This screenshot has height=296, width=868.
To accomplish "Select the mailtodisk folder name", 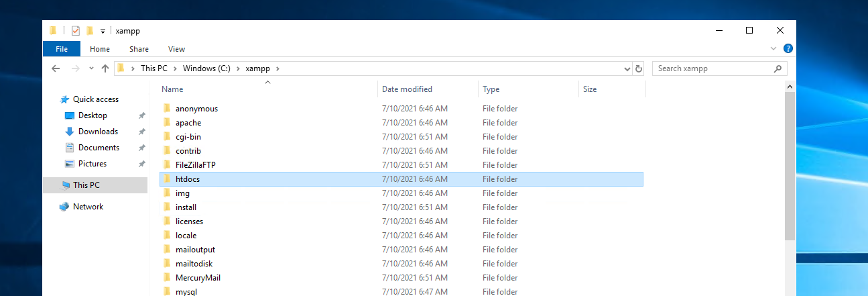I will 194,264.
